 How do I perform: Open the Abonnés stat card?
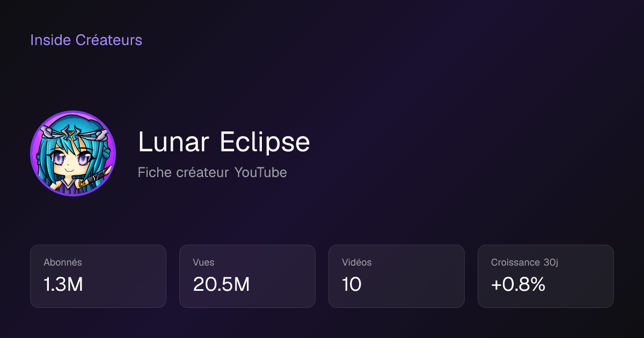pyautogui.click(x=98, y=276)
